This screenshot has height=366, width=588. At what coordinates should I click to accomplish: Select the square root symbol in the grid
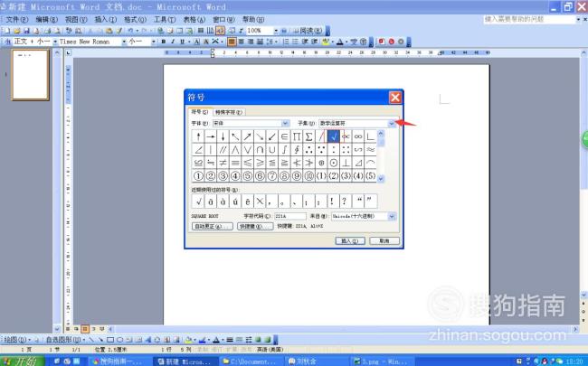point(334,136)
